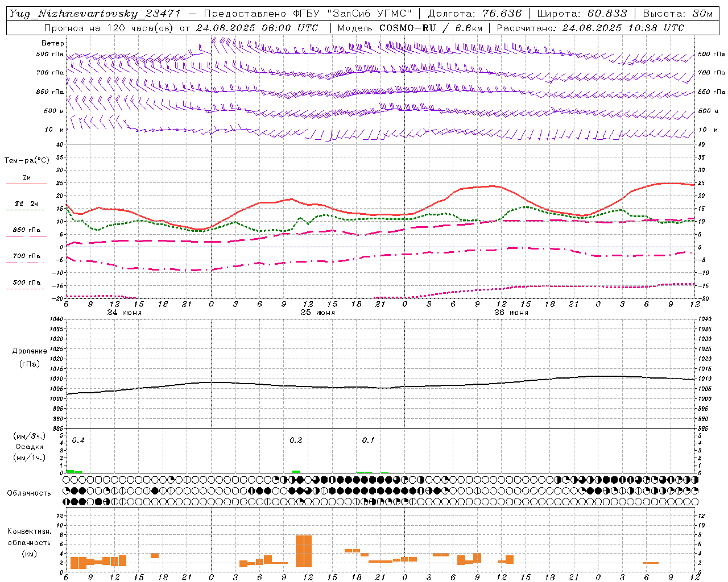
Task: Click the (гПа) pressure unit label
Action: (x=30, y=364)
